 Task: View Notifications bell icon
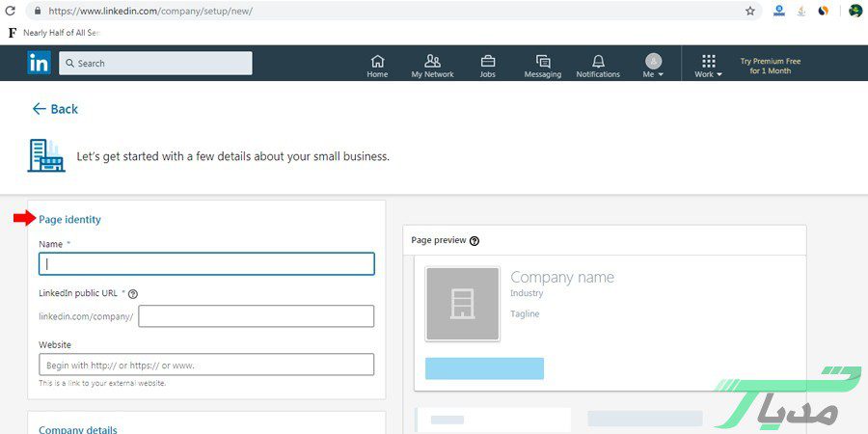(598, 66)
